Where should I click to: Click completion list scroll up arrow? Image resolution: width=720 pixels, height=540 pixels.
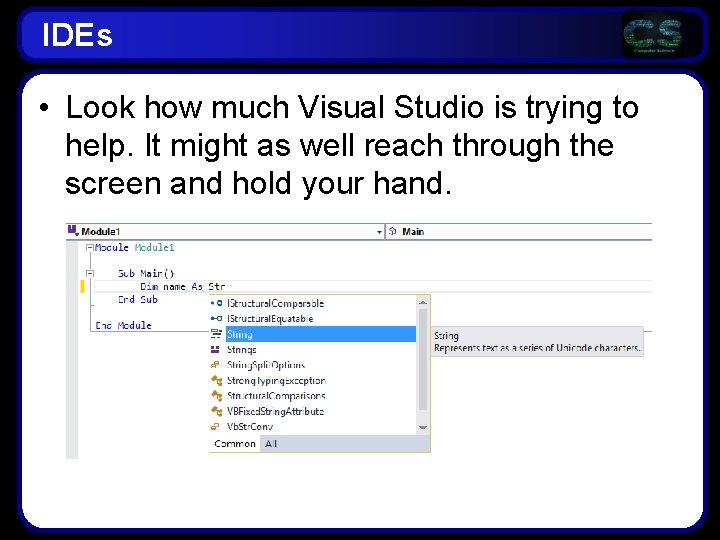point(423,302)
